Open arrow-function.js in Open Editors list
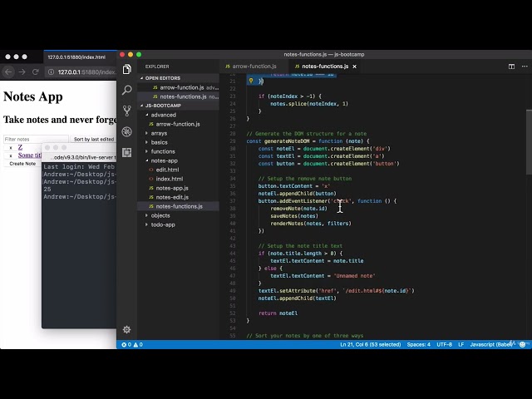This screenshot has width=532, height=399. (x=178, y=87)
